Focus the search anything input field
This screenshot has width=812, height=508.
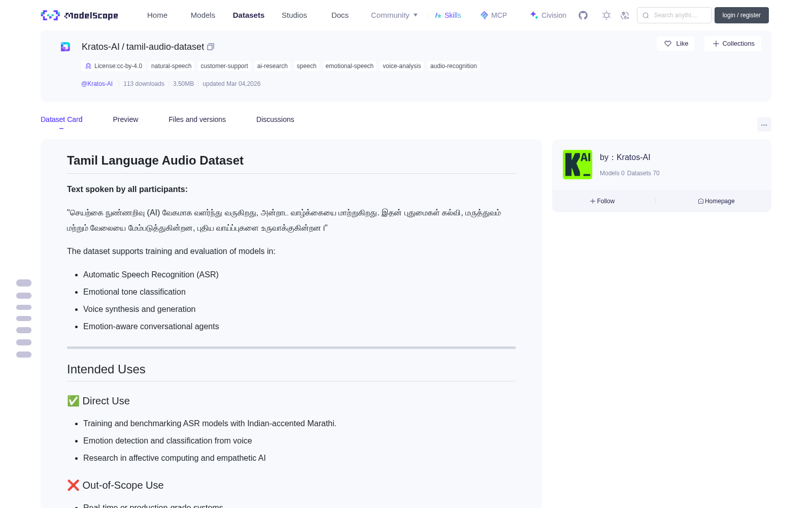point(674,15)
